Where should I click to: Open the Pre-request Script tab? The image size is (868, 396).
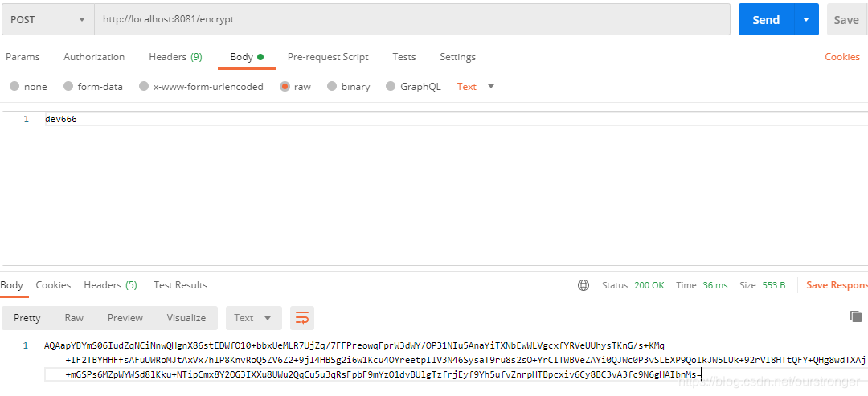[x=328, y=57]
